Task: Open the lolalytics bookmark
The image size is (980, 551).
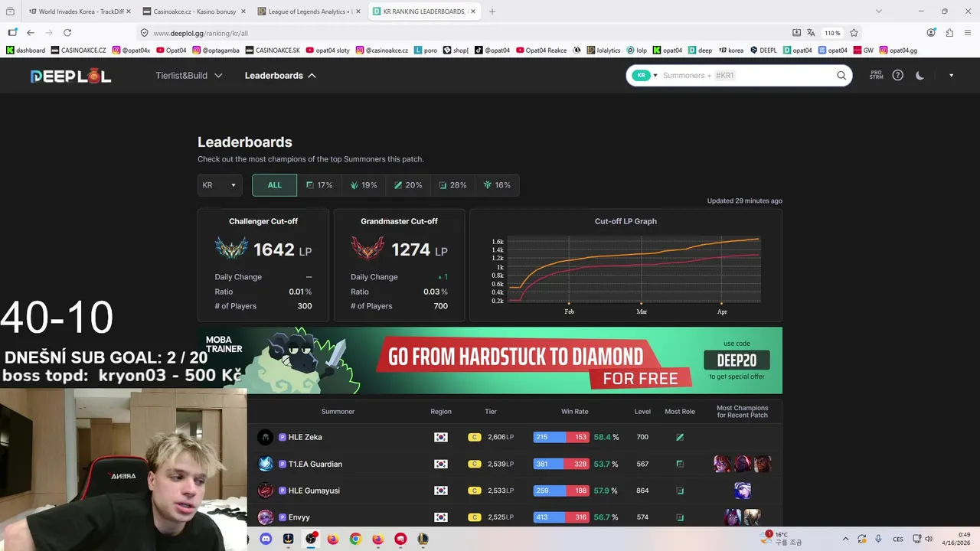Action: 603,51
